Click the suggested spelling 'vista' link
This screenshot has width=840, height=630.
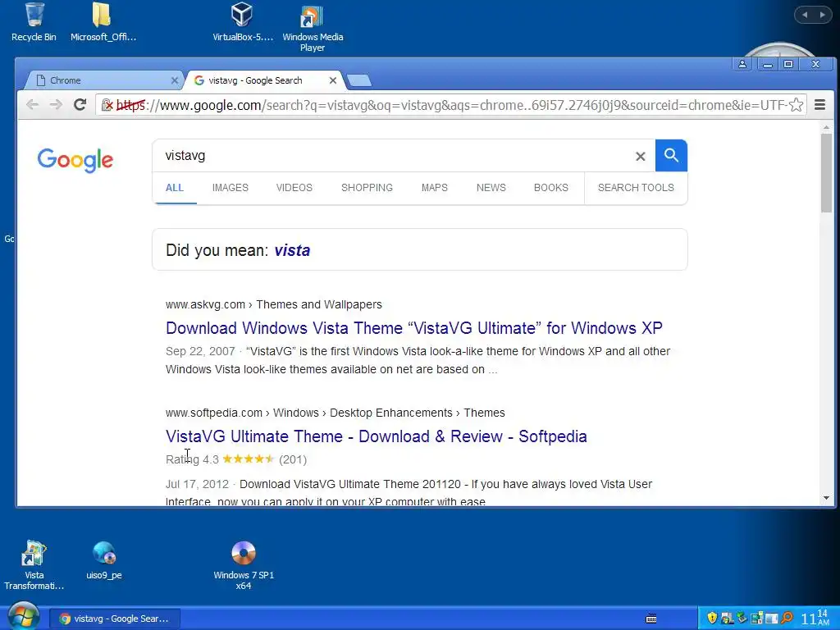(292, 250)
